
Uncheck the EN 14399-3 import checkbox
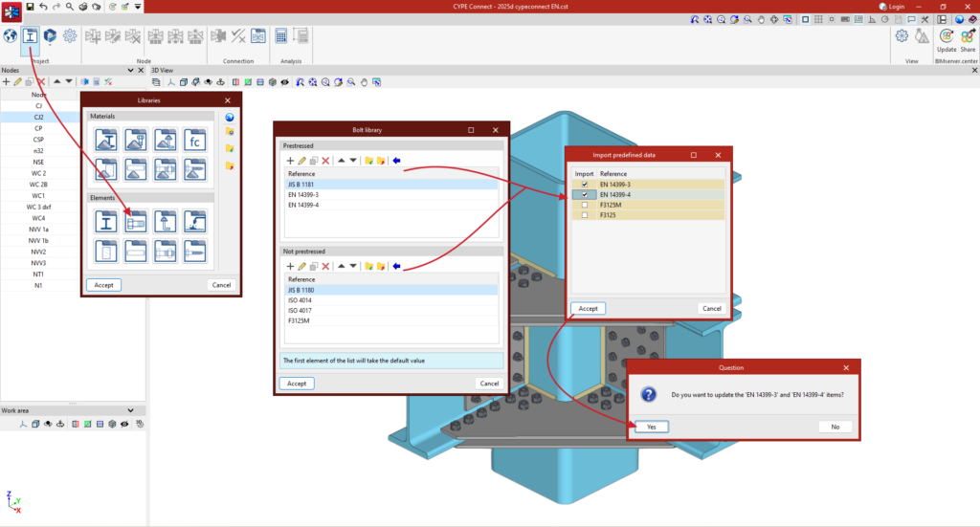[x=585, y=185]
